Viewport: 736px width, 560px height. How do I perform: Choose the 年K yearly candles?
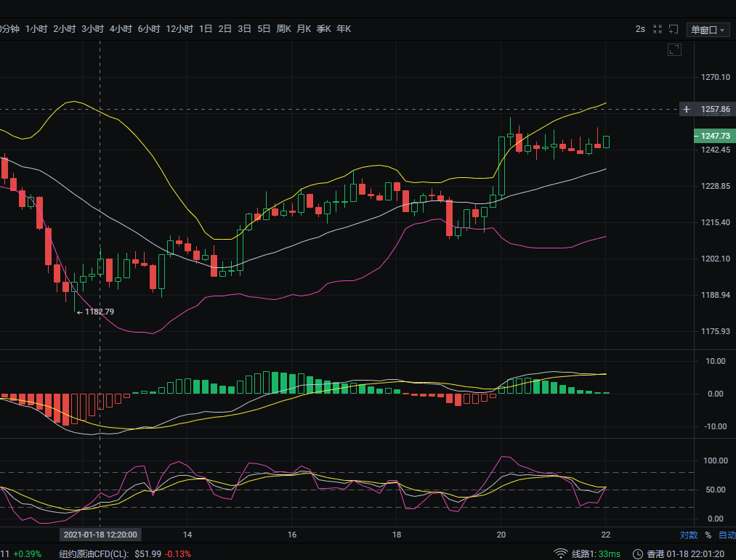click(x=344, y=29)
